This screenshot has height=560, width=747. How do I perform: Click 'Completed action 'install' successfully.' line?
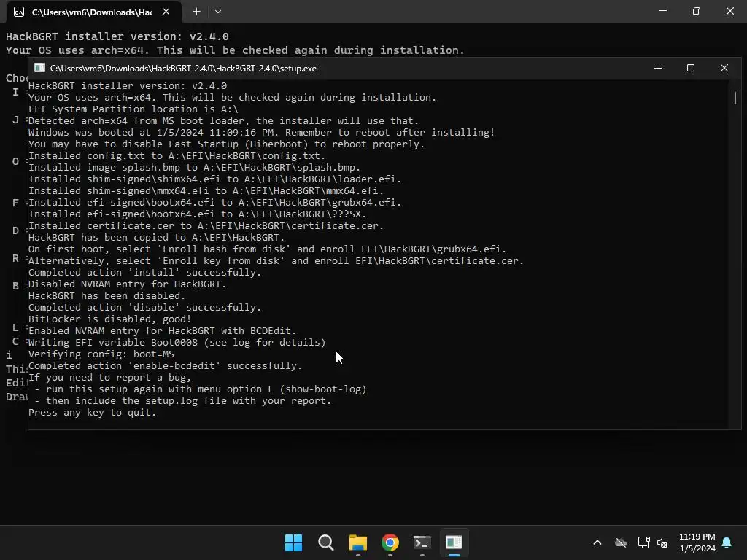145,273
